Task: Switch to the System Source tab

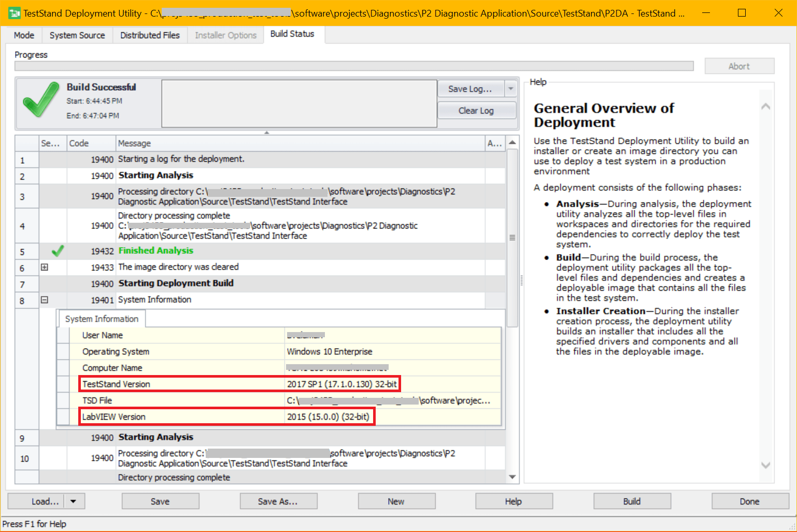Action: click(77, 35)
